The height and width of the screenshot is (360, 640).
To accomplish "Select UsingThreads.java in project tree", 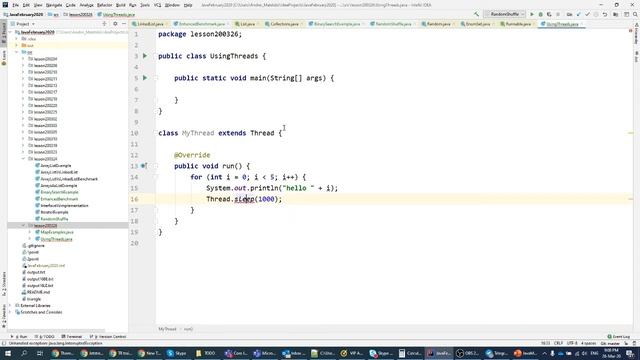I will coord(56,239).
